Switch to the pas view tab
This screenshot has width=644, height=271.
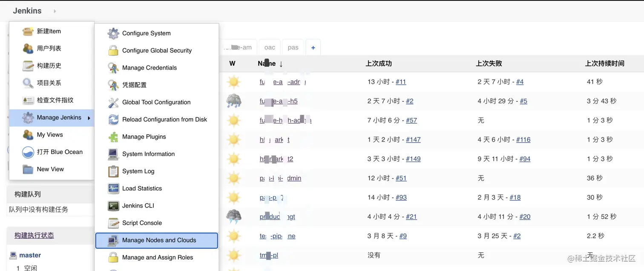[293, 47]
